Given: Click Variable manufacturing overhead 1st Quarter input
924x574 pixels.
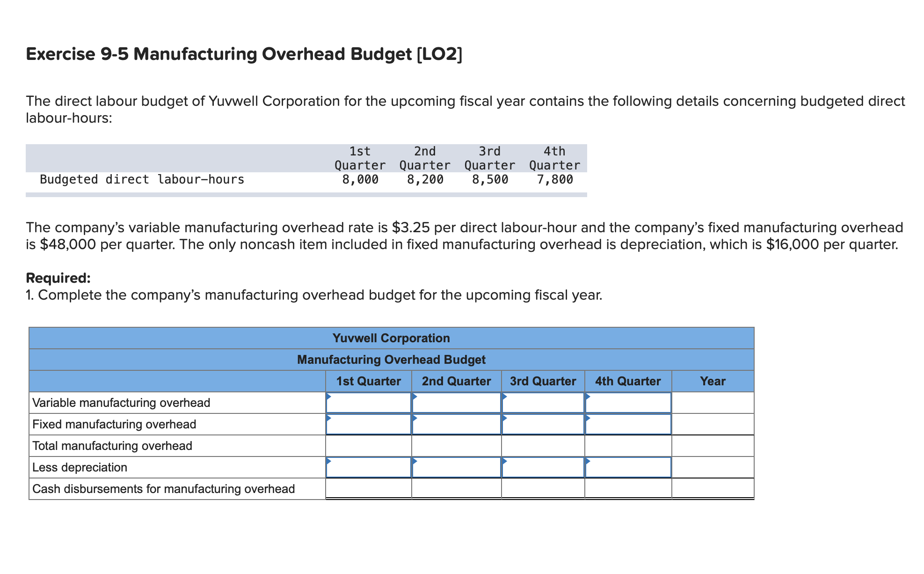Looking at the screenshot, I should pyautogui.click(x=369, y=403).
